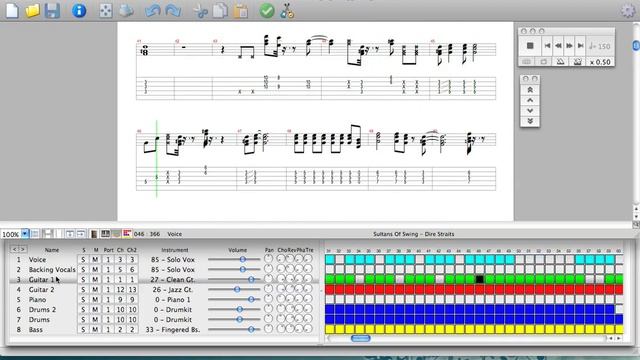
Task: Select the Backing Vocals track name
Action: tap(52, 269)
